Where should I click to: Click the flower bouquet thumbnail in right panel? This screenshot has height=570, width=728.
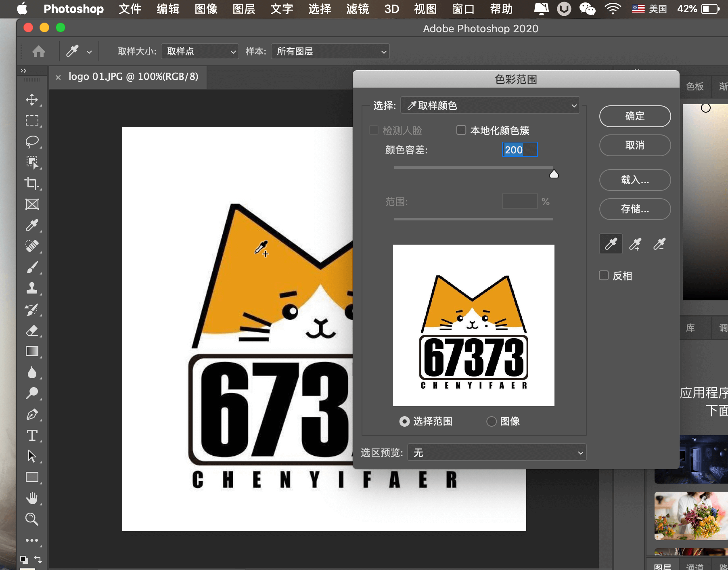[x=691, y=516]
